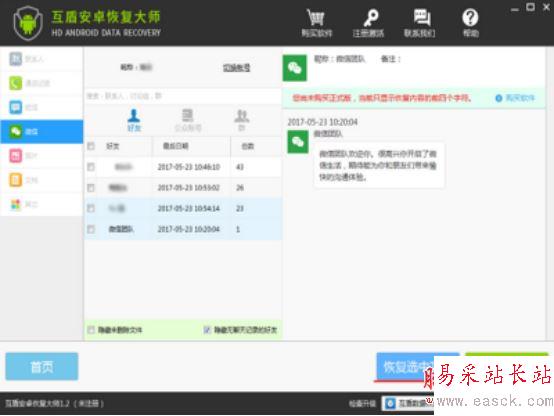Click the Android shield app logo
Image resolution: width=554 pixels, height=416 pixels.
[x=28, y=23]
